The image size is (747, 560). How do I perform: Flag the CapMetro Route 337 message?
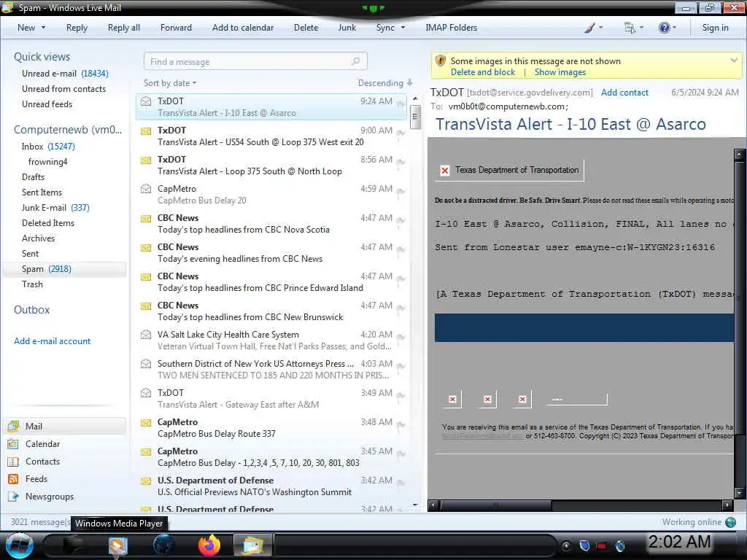tap(401, 425)
